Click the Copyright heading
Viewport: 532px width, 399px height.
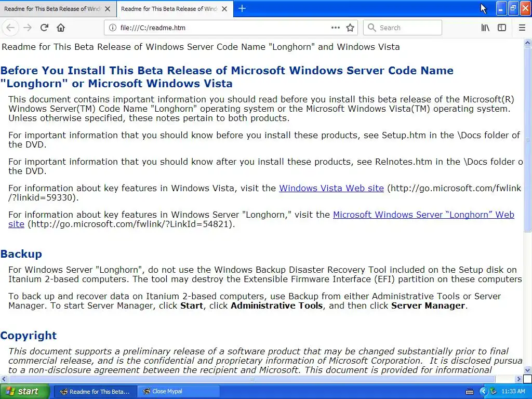[x=29, y=335]
